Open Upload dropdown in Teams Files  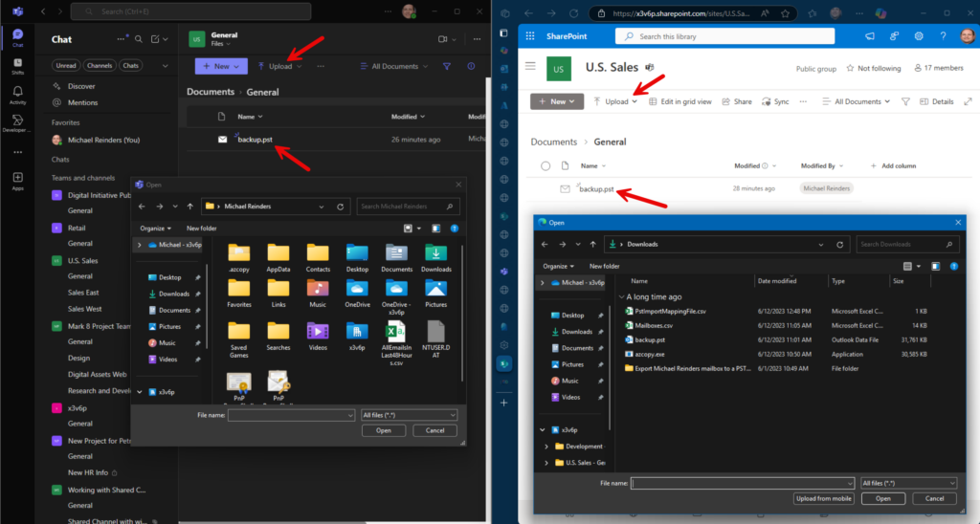(x=280, y=66)
